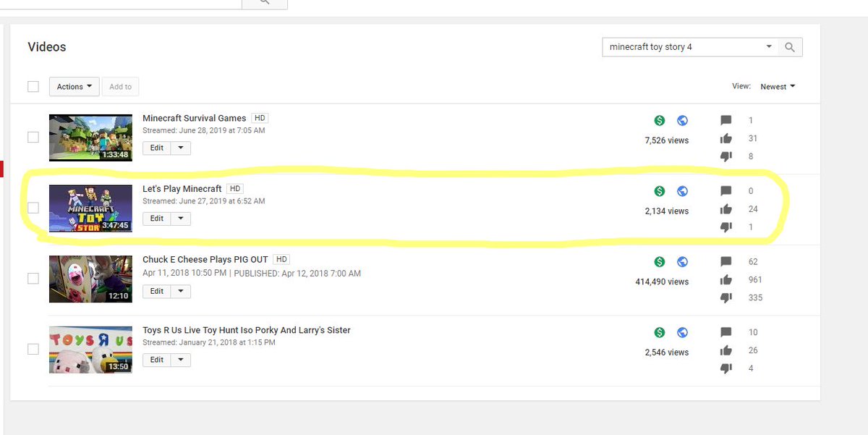Expand Edit arrow for Toys R Us video
868x435 pixels.
(181, 360)
